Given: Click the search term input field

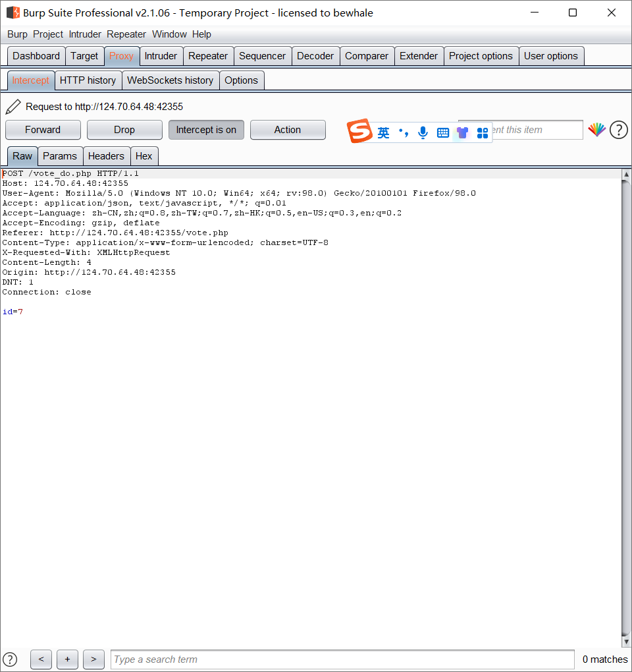Looking at the screenshot, I should click(342, 659).
